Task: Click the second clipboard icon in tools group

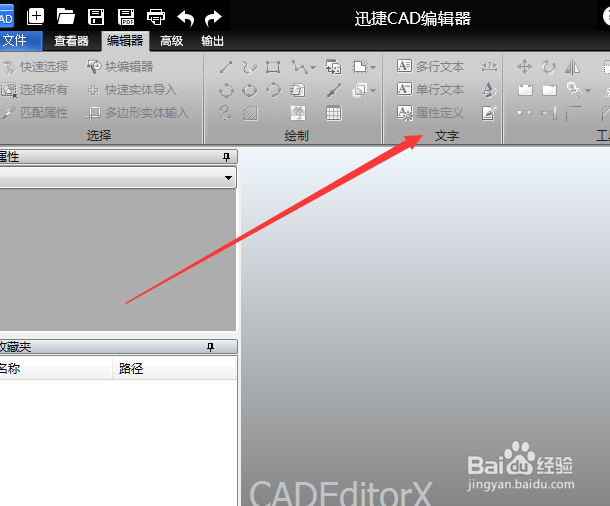Action: pos(549,90)
